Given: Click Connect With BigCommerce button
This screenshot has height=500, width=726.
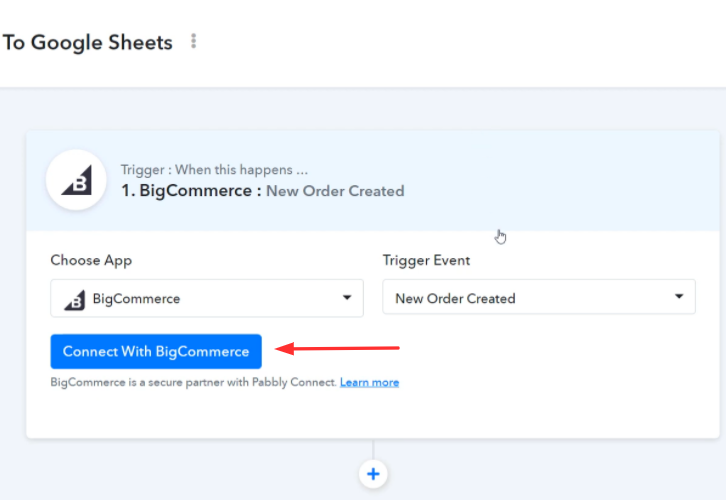Looking at the screenshot, I should pyautogui.click(x=156, y=351).
